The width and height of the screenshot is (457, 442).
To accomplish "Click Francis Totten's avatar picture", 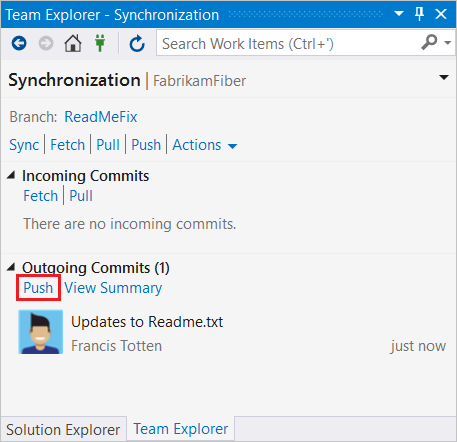I will pyautogui.click(x=41, y=332).
